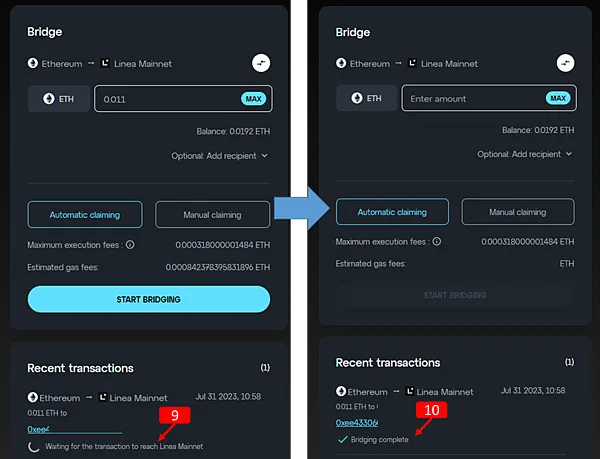Expand Optional Add recipient in right panel
The image size is (600, 459).
[x=525, y=154]
